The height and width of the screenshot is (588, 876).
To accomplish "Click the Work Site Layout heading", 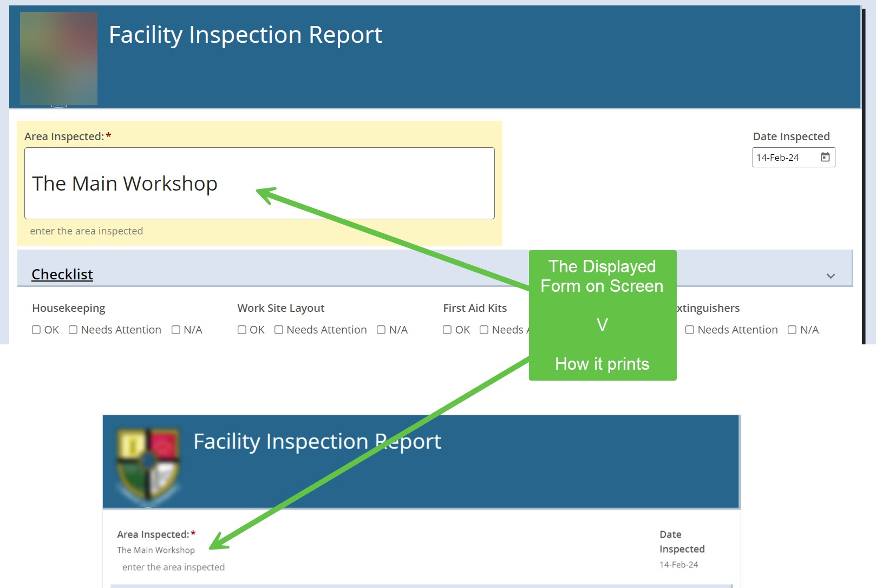I will pyautogui.click(x=281, y=308).
